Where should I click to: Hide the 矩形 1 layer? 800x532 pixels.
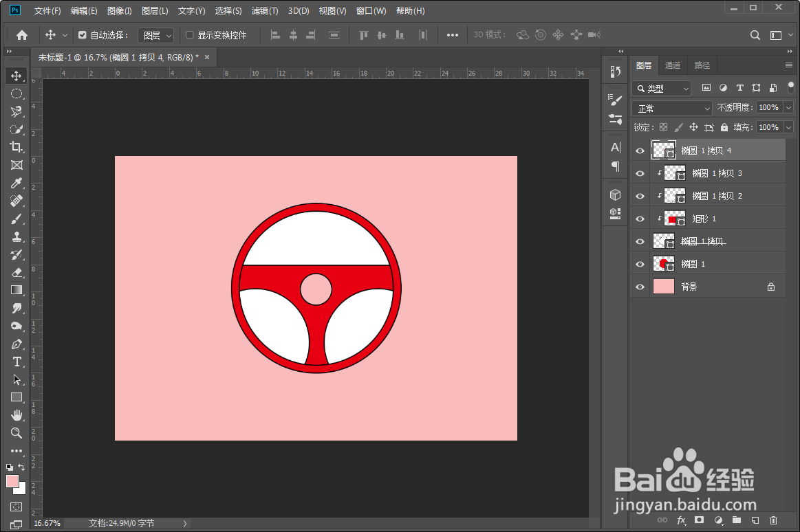pos(640,219)
